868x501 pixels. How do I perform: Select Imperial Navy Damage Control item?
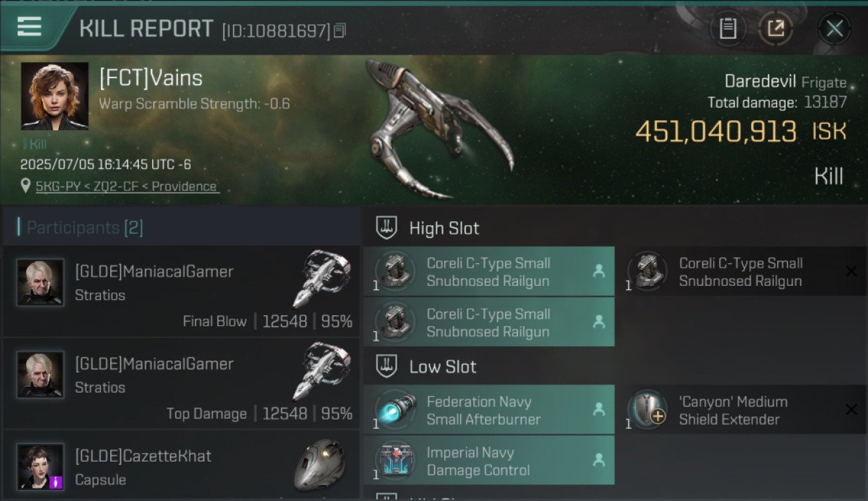[x=489, y=461]
